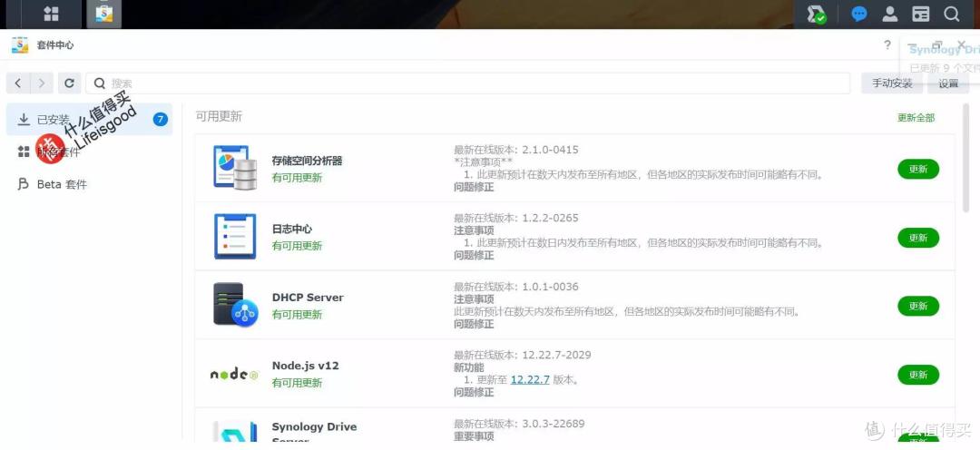The image size is (980, 450).
Task: Click 套件中心 window title
Action: tap(55, 45)
